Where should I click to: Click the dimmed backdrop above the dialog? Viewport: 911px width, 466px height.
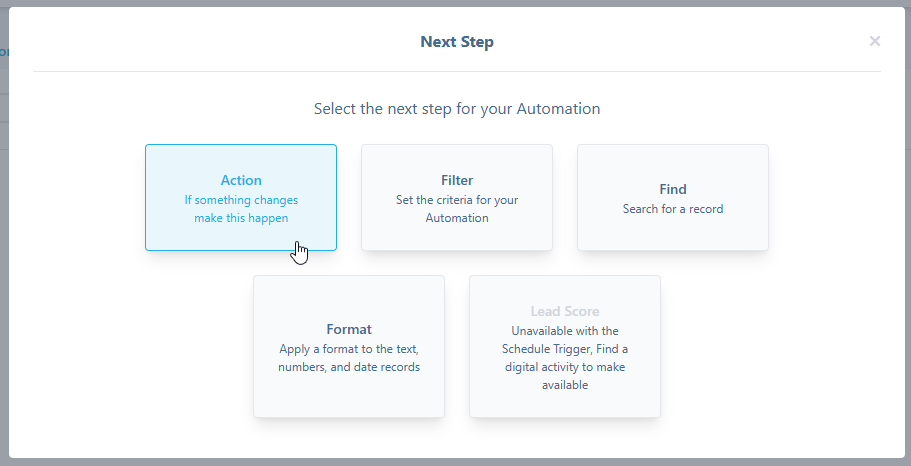tap(456, 3)
